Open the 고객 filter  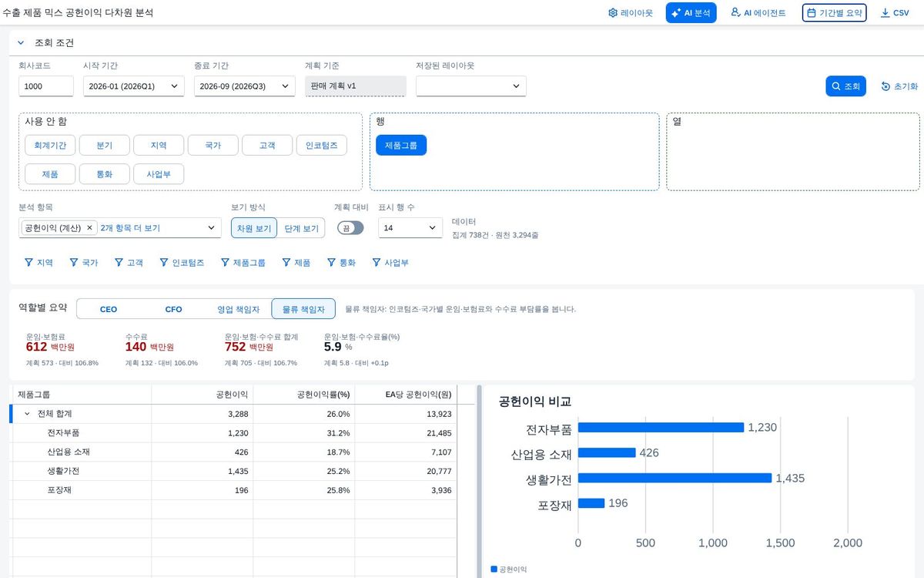point(129,263)
